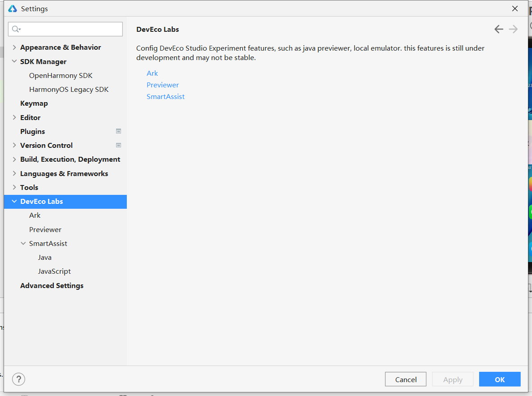Select Java under SmartAssist
The height and width of the screenshot is (396, 532).
[45, 257]
